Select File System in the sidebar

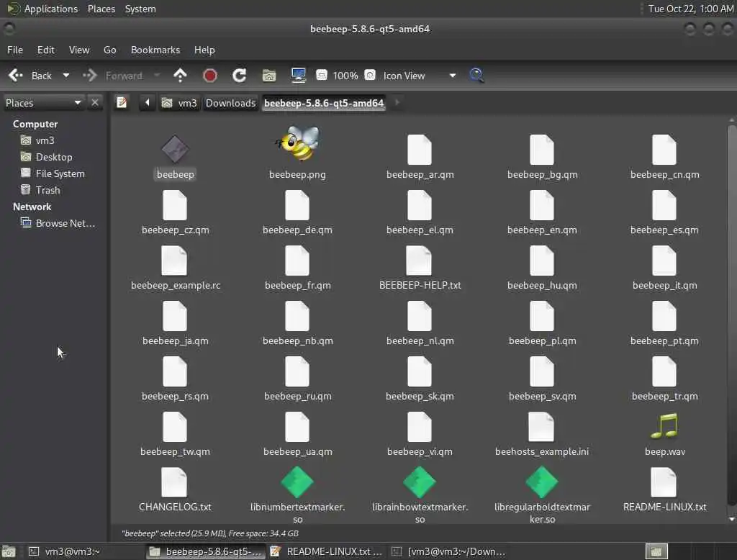pos(60,173)
